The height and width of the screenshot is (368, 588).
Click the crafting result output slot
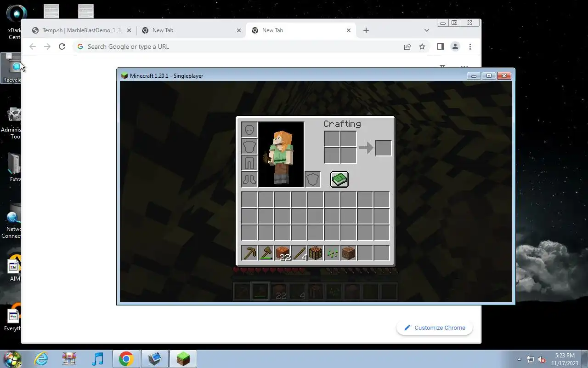click(384, 148)
